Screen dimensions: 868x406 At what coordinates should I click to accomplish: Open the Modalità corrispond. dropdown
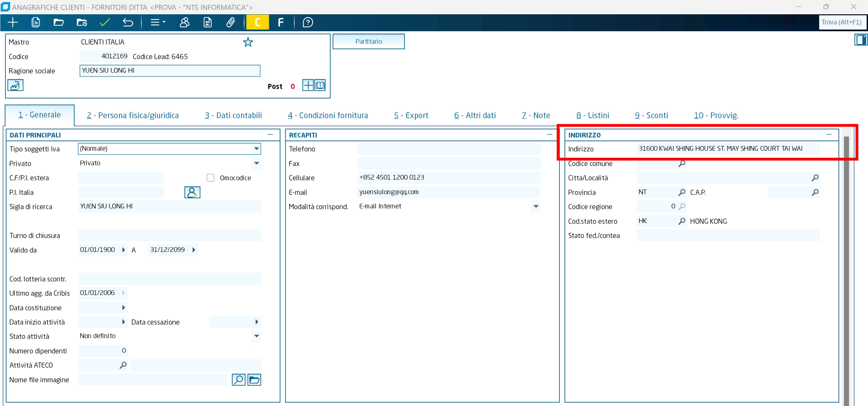(536, 206)
